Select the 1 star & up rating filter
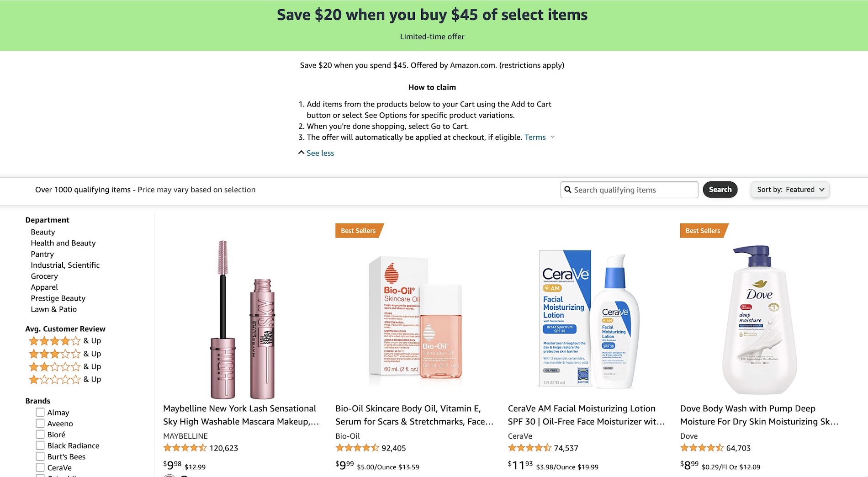The height and width of the screenshot is (477, 868). click(x=55, y=379)
